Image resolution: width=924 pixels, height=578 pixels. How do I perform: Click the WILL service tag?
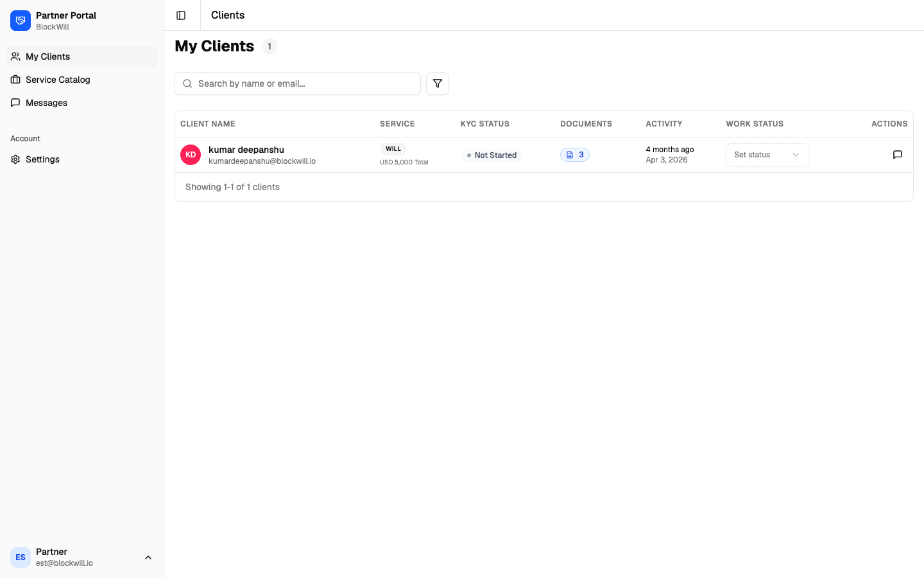pyautogui.click(x=393, y=149)
